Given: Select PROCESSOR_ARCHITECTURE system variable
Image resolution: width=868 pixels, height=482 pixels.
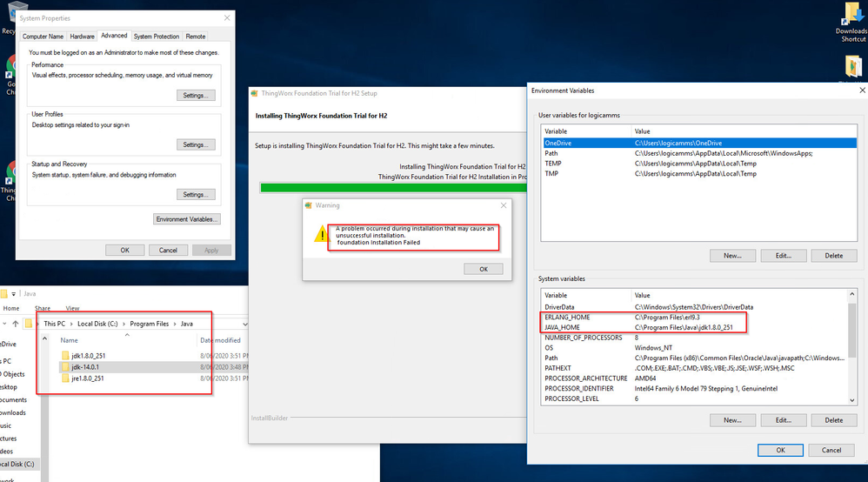Looking at the screenshot, I should pyautogui.click(x=694, y=378).
